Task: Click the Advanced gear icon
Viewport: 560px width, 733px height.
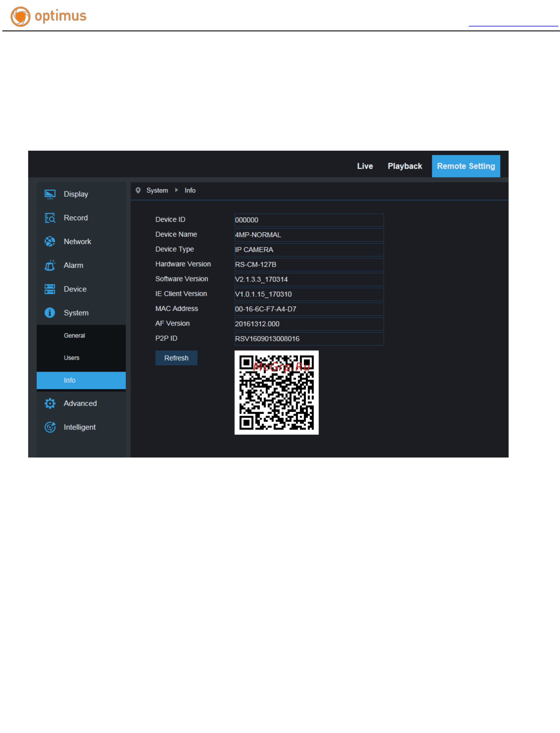Action: (50, 403)
